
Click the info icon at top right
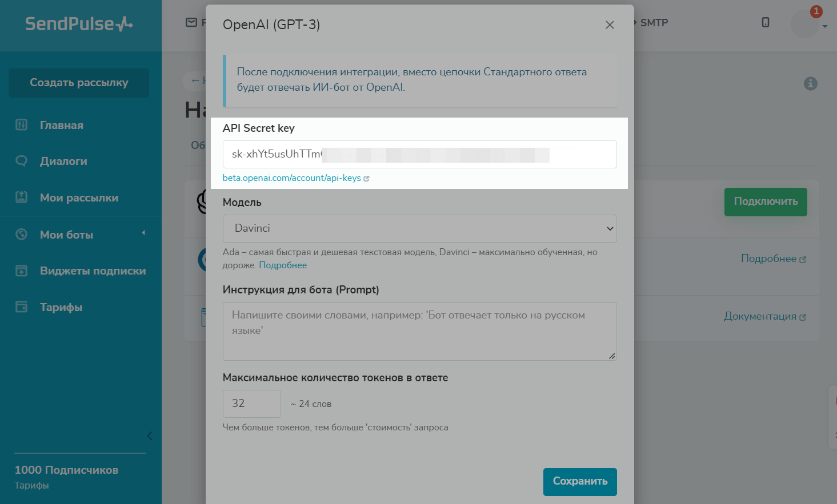pyautogui.click(x=810, y=84)
